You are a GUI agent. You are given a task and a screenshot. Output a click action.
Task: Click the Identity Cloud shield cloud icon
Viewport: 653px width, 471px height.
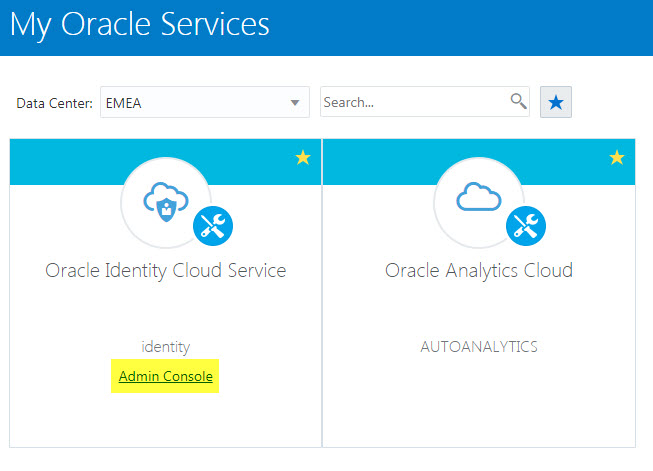coord(166,201)
